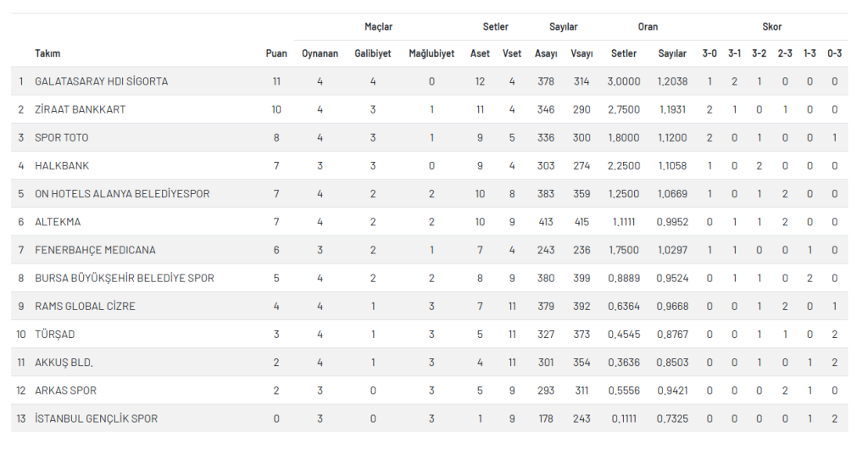Select the Takım column header
This screenshot has width=868, height=460.
click(x=47, y=53)
